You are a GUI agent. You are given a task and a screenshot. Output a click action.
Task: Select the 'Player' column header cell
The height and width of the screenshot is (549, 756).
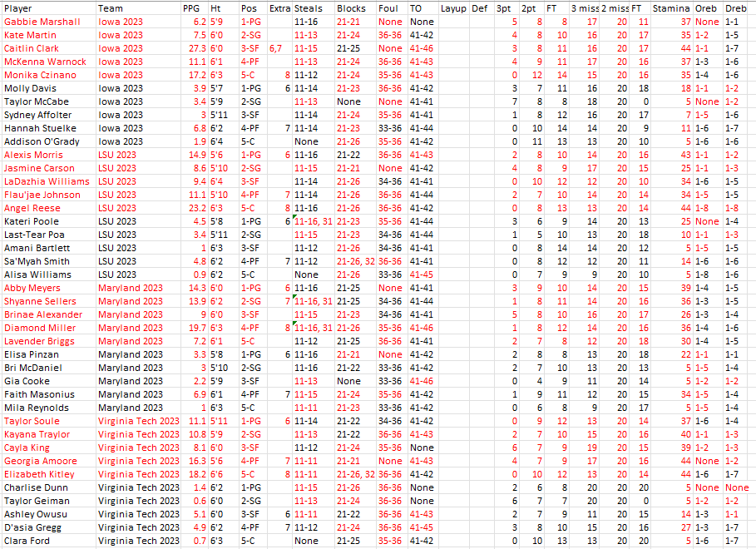point(48,8)
